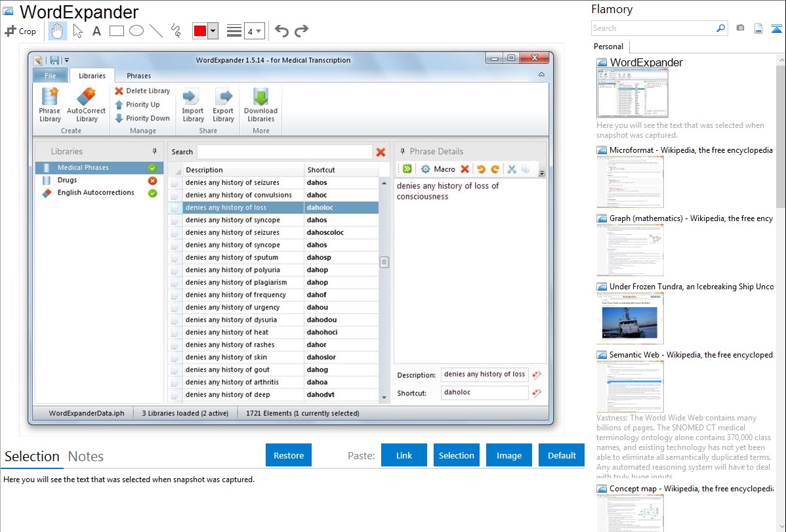
Task: Select the arrow pointer tool
Action: (77, 31)
